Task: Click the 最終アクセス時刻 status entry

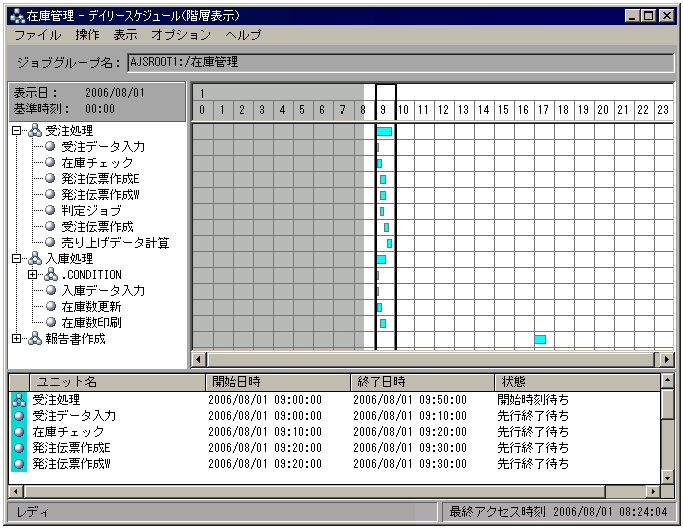Action: (x=558, y=512)
